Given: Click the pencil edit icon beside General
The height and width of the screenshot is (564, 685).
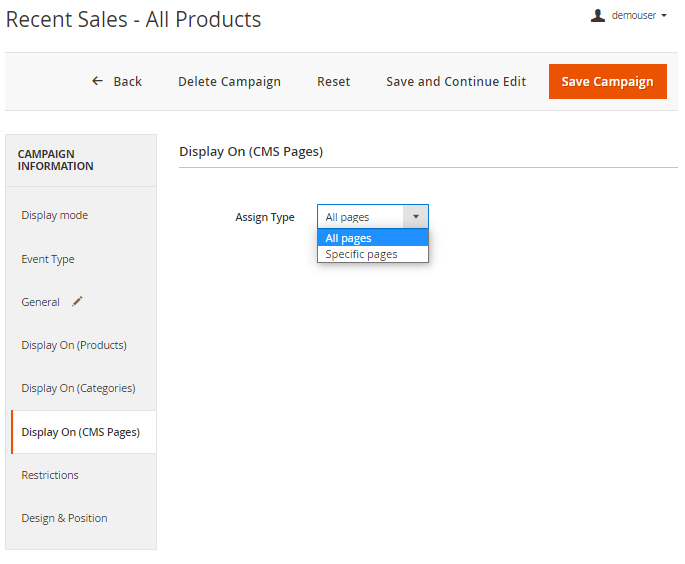Looking at the screenshot, I should (x=77, y=302).
